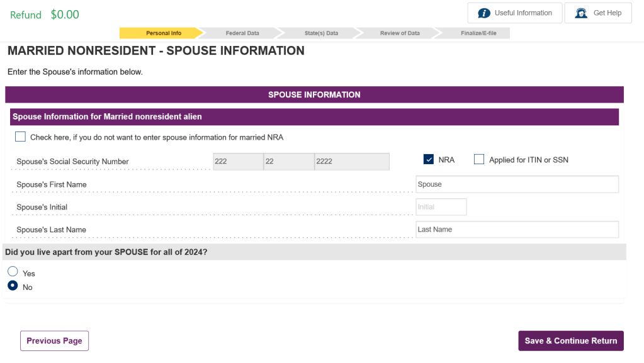The width and height of the screenshot is (644, 363).
Task: Click the Useful Information info icon
Action: (484, 13)
